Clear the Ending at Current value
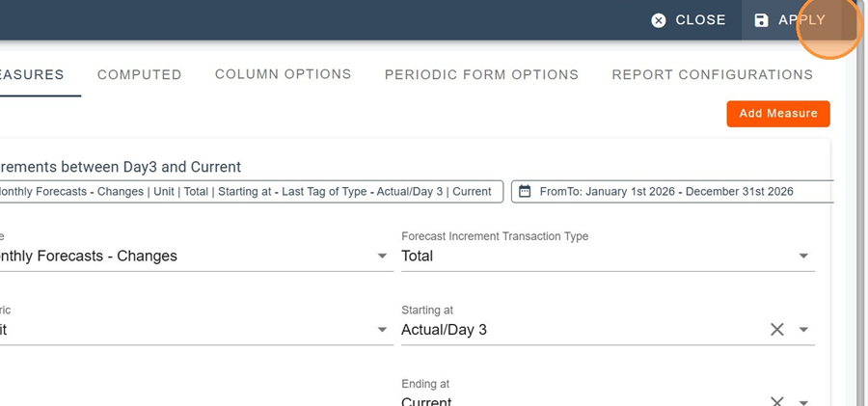868x406 pixels. pyautogui.click(x=776, y=401)
